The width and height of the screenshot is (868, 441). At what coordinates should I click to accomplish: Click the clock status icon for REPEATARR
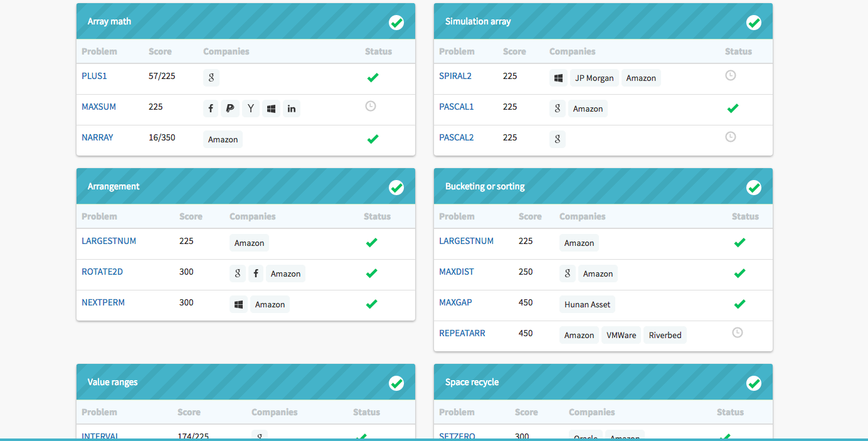point(738,332)
